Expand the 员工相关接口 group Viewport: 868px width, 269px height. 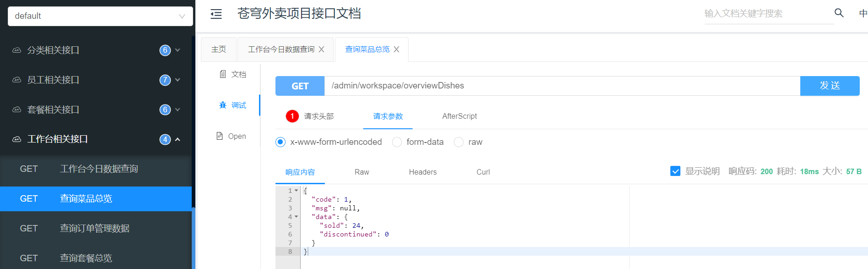[x=178, y=80]
